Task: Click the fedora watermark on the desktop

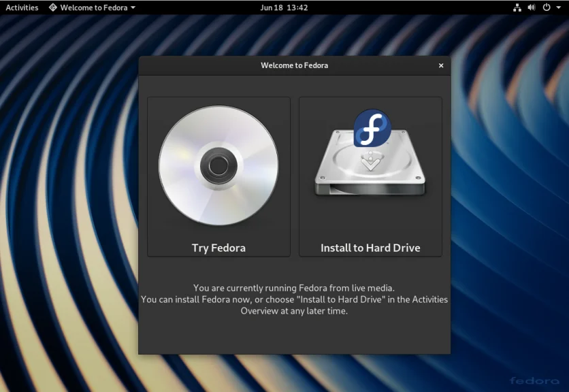Action: [535, 380]
